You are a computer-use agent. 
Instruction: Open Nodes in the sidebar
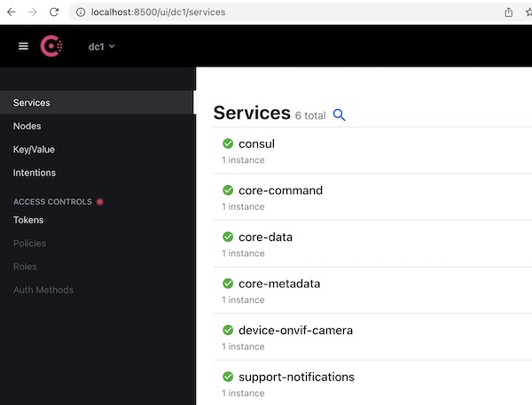(27, 126)
